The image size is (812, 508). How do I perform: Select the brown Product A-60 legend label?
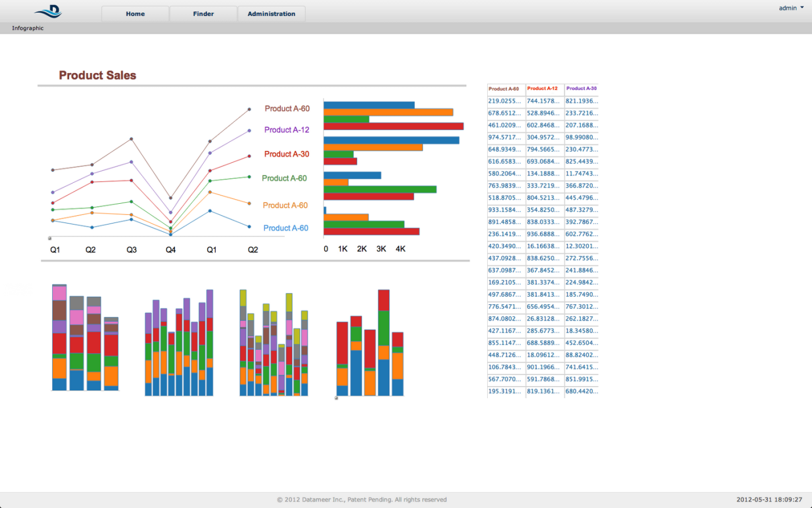(287, 109)
